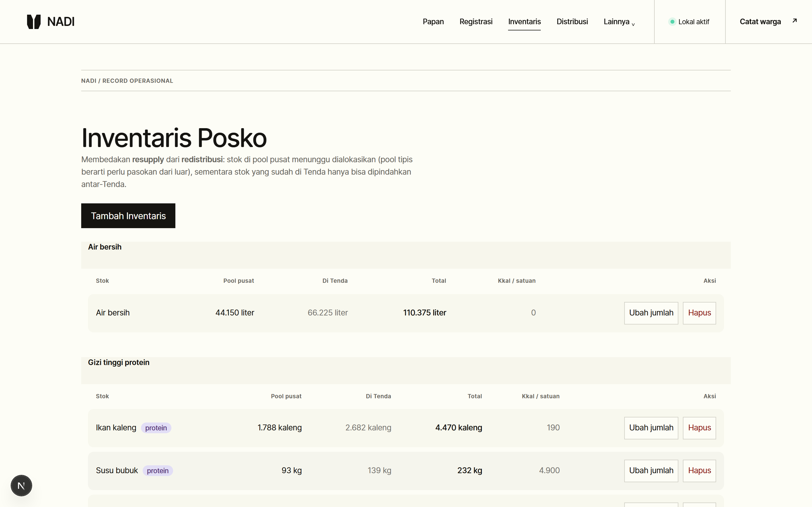Image resolution: width=812 pixels, height=507 pixels.
Task: Click the protein badge beside Susu bubuk
Action: [x=158, y=471]
